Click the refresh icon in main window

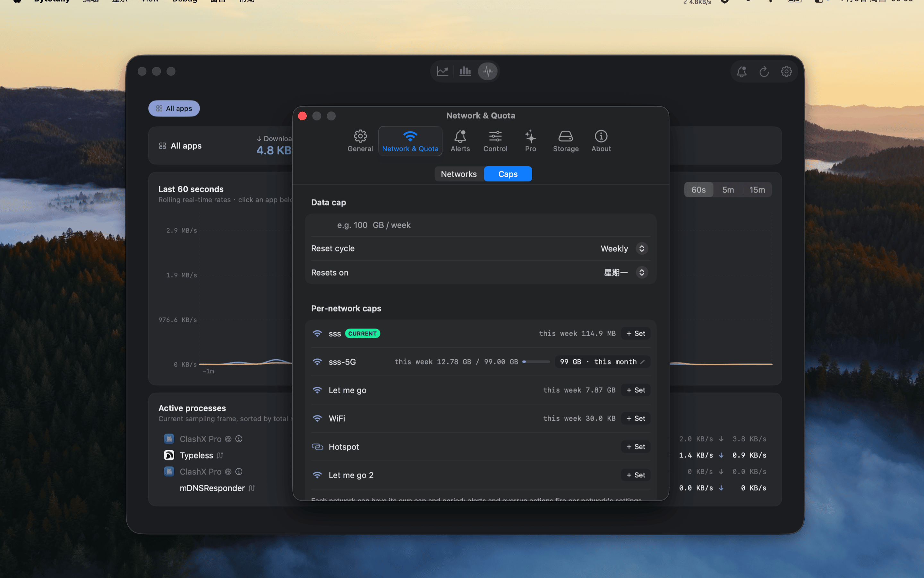(764, 72)
